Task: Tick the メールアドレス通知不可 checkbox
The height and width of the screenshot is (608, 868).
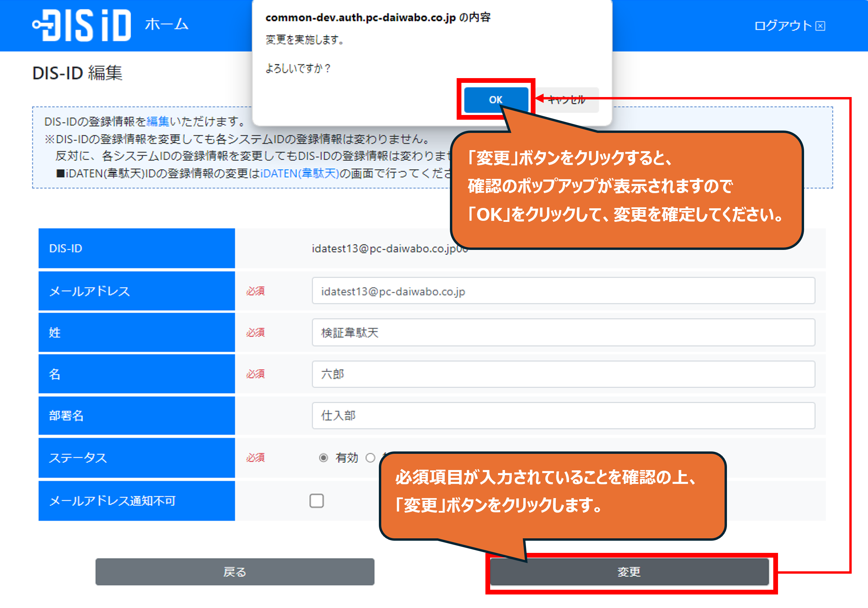Action: tap(316, 501)
